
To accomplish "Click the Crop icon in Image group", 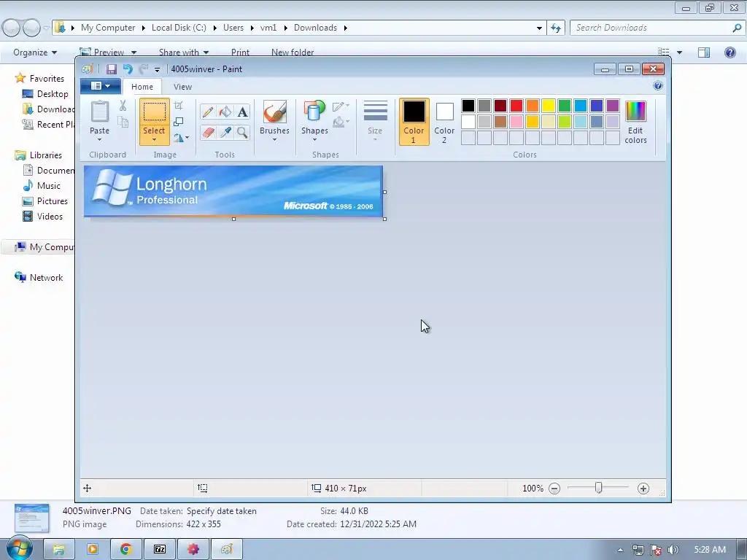I will 178,106.
